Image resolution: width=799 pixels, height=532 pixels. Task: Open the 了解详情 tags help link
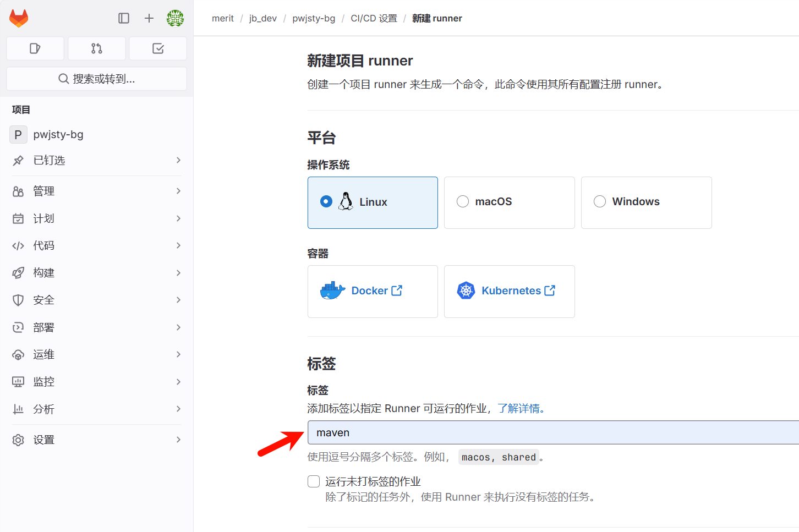pyautogui.click(x=521, y=409)
